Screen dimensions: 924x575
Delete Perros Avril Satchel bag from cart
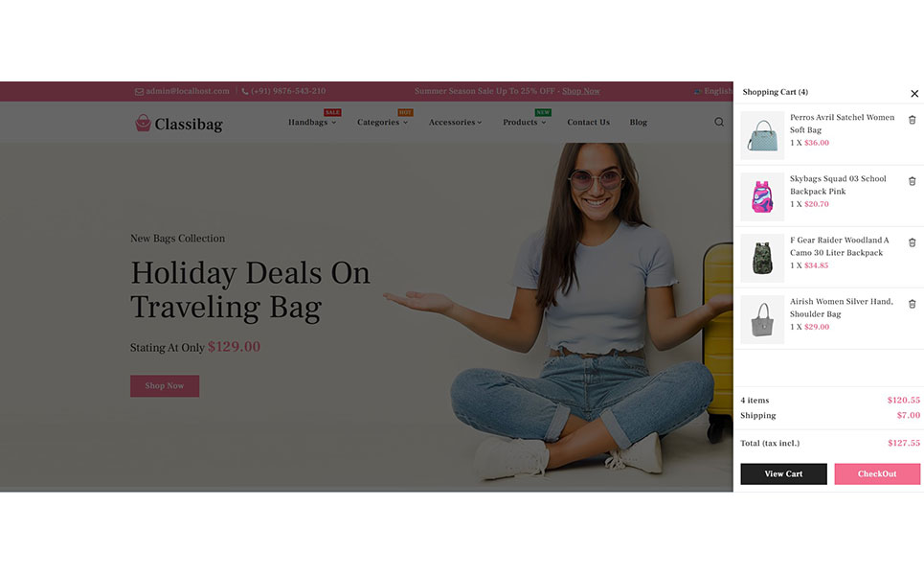(x=912, y=120)
